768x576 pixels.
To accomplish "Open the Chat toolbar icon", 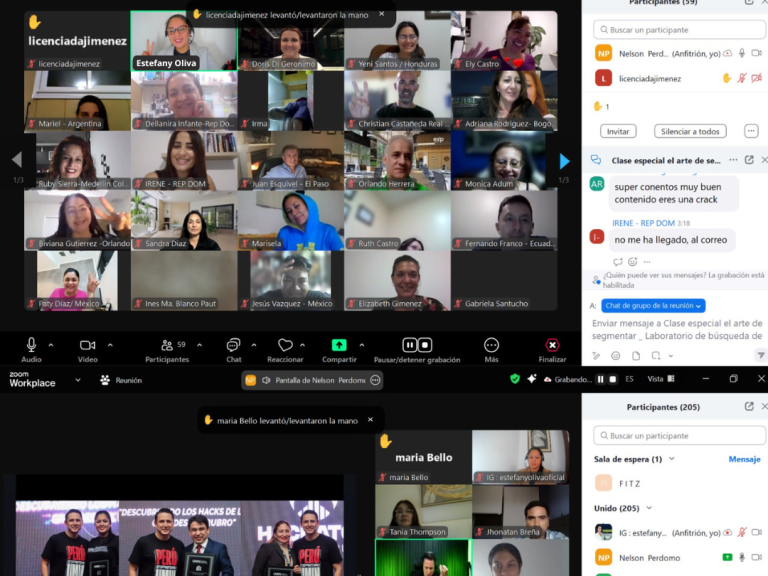I will coord(234,345).
